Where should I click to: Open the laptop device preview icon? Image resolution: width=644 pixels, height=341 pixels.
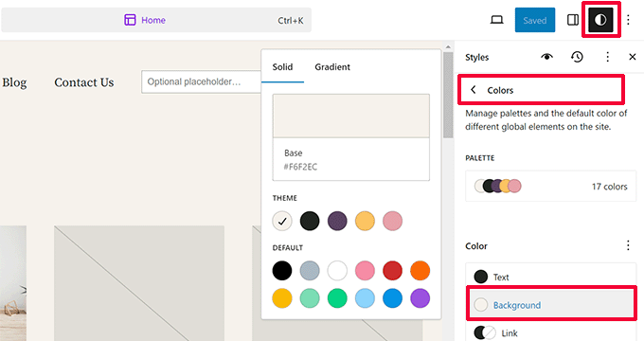click(497, 20)
